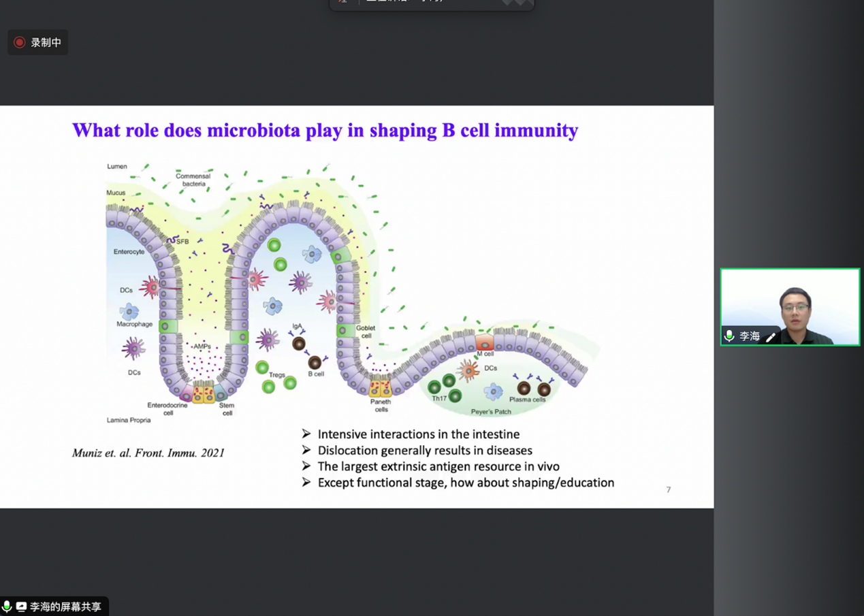Click the floating meeting bar at top center
Viewport: 864px width, 616px height.
coord(432,4)
